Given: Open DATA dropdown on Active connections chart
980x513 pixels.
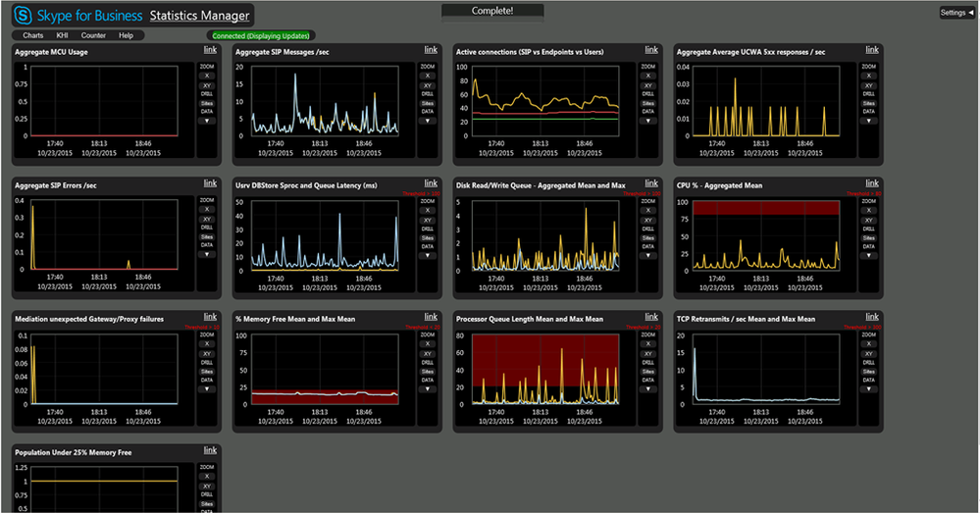Looking at the screenshot, I should coord(648,121).
